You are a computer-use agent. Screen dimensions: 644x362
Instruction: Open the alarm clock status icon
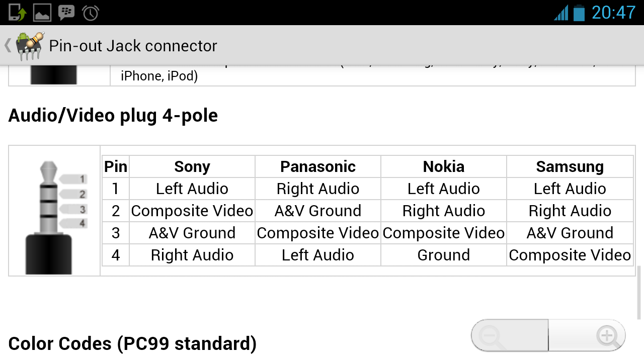(91, 13)
